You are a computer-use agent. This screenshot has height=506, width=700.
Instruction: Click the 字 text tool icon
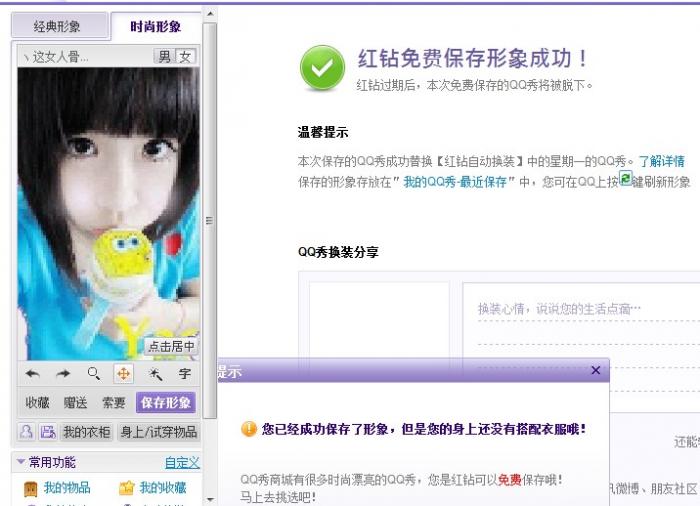(x=184, y=373)
